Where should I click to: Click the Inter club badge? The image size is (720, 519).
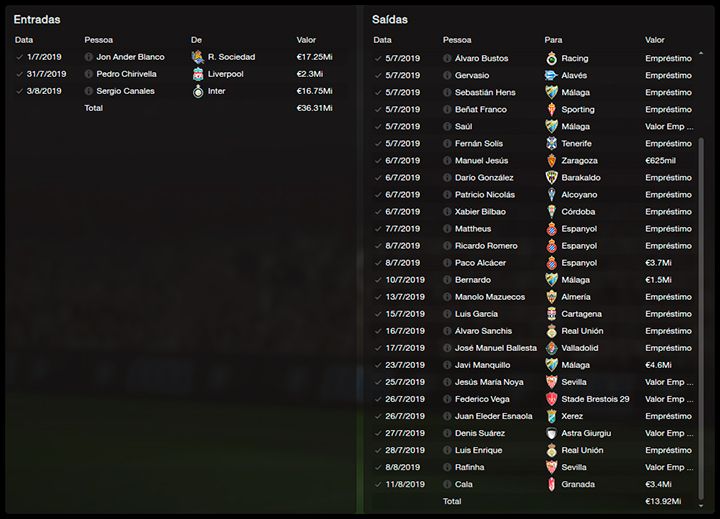point(198,91)
